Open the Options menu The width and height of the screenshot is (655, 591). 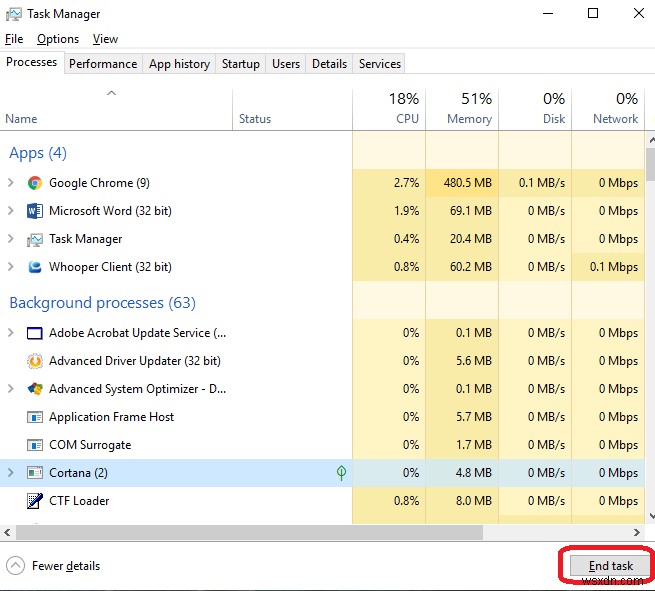pos(58,39)
